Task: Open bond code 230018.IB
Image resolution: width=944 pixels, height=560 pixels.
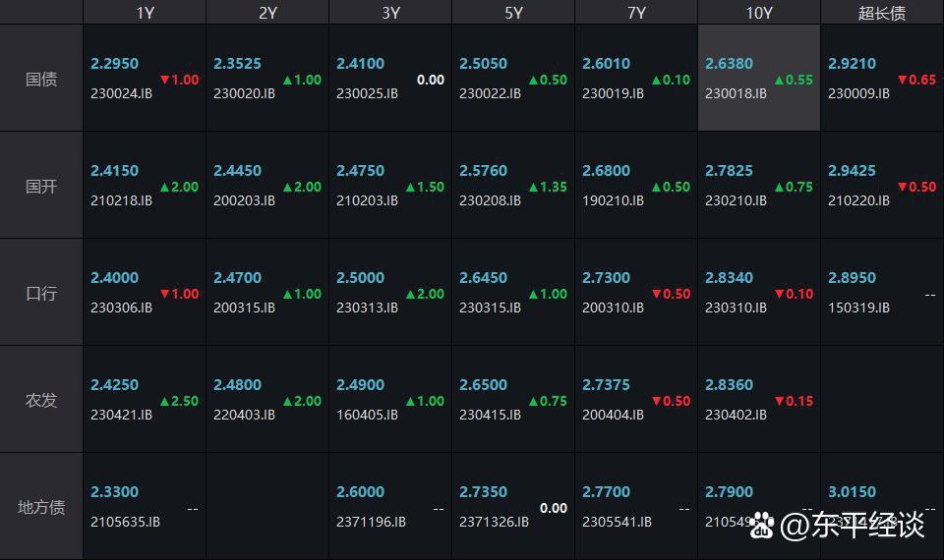Action: tap(736, 94)
